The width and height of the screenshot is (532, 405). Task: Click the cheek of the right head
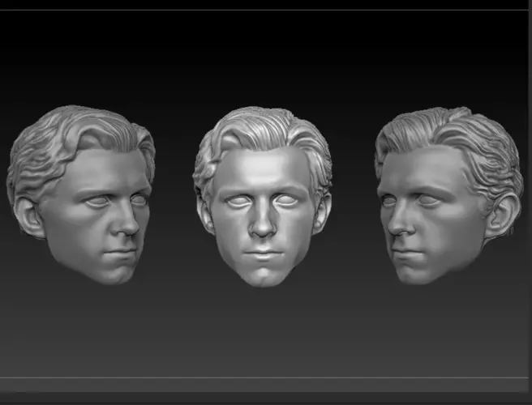449,231
